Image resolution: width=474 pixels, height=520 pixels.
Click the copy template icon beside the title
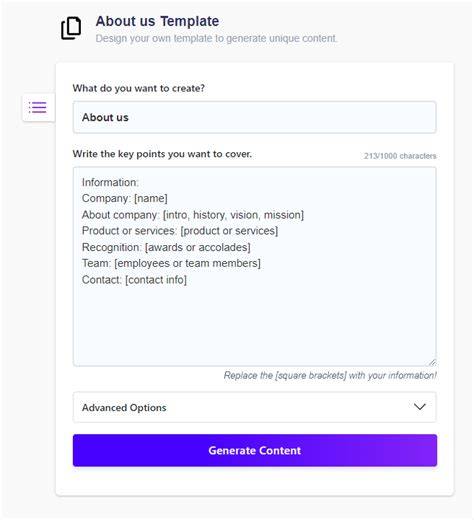click(71, 28)
